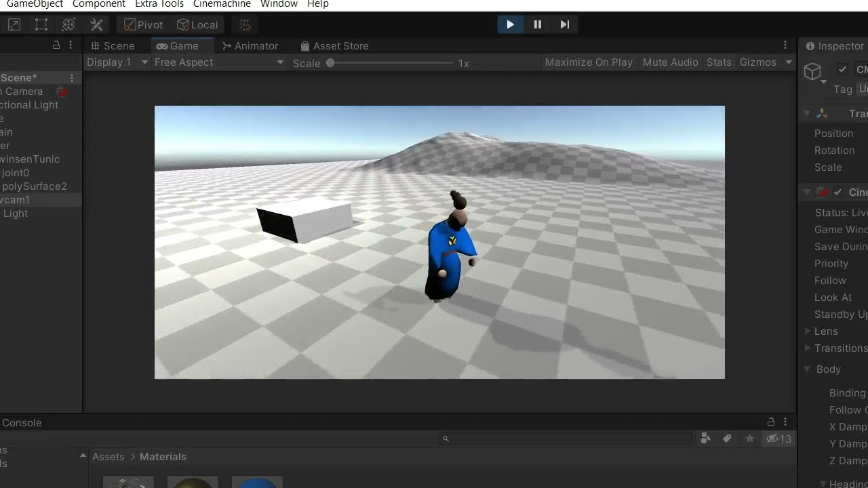Open the Scene row options menu
Image resolution: width=868 pixels, height=488 pixels.
(x=72, y=78)
